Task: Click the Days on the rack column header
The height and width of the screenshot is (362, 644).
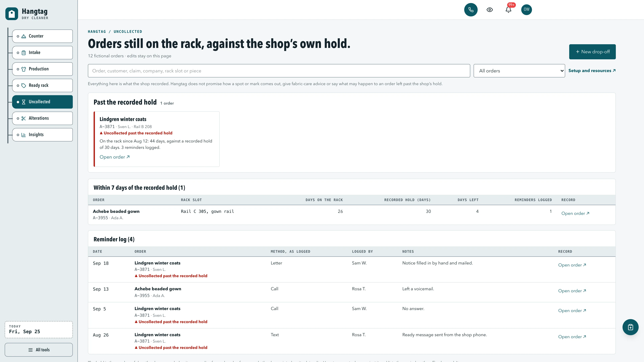Action: [324, 200]
